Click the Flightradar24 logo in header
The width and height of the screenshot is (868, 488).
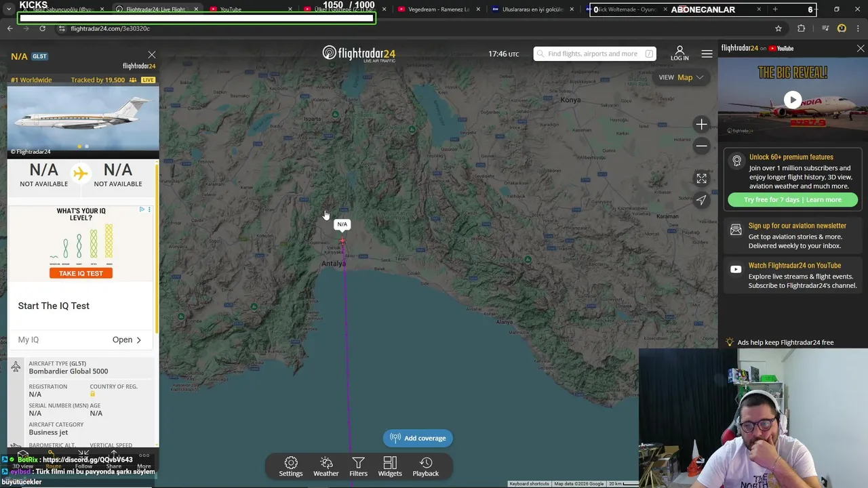[x=359, y=54]
